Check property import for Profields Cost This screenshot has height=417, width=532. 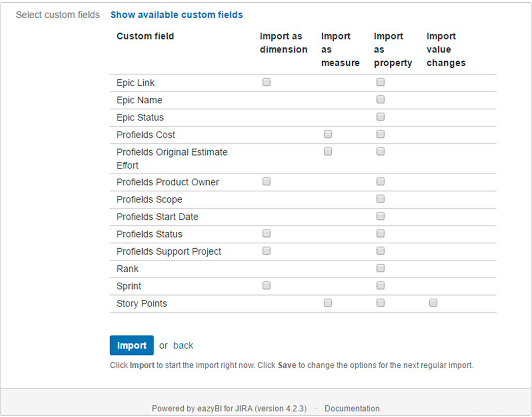point(380,134)
